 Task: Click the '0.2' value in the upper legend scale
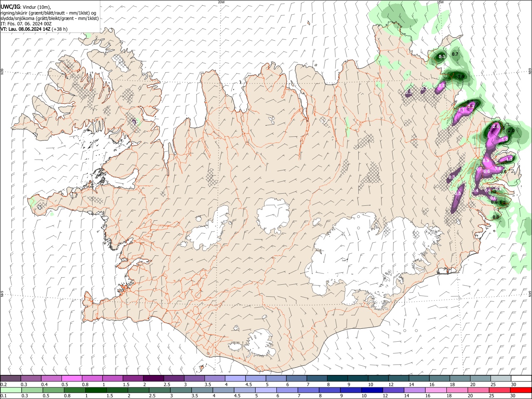tap(3, 384)
